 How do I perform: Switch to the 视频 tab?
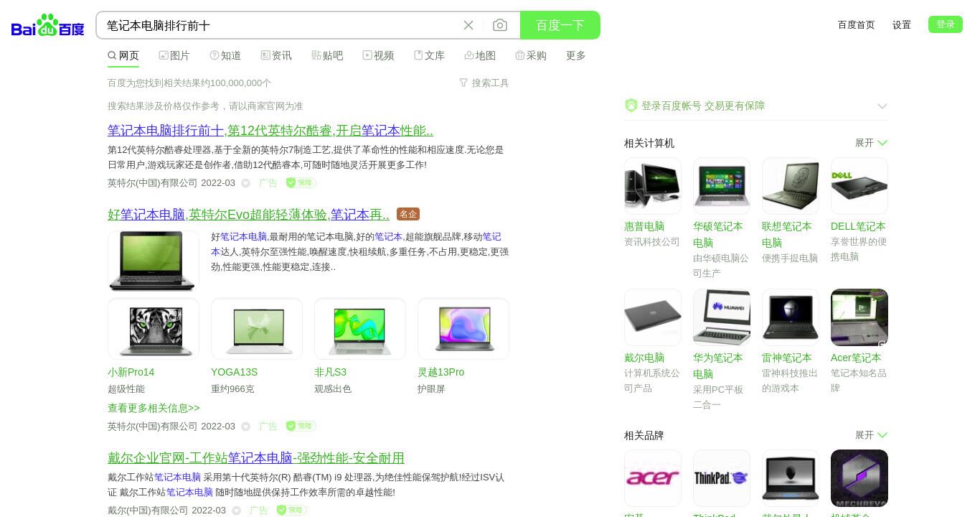[378, 55]
